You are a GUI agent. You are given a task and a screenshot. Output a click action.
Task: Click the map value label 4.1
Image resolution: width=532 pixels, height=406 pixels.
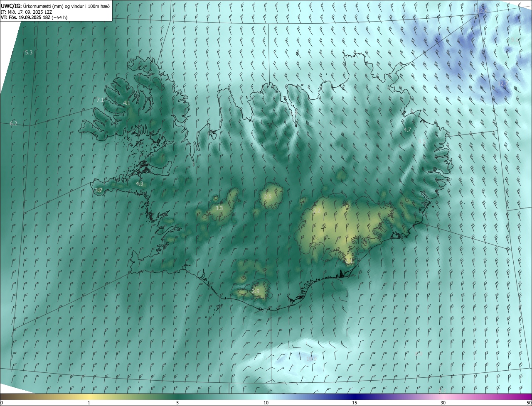coord(127,103)
